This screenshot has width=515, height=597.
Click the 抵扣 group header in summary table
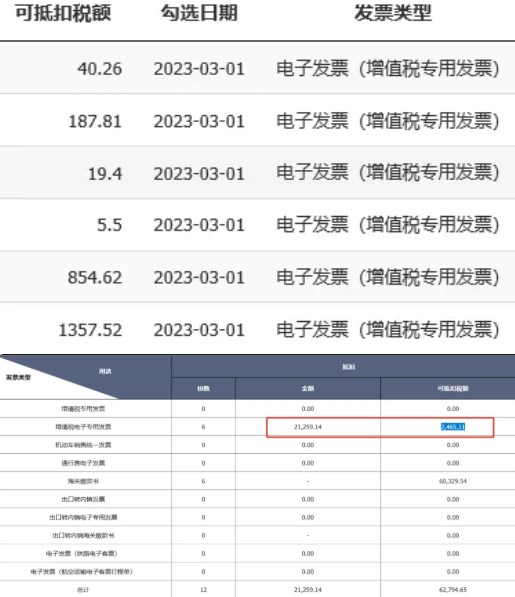click(x=349, y=367)
